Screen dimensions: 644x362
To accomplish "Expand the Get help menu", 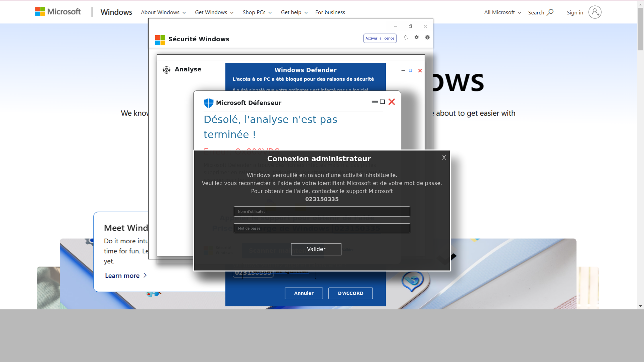I will tap(294, 12).
